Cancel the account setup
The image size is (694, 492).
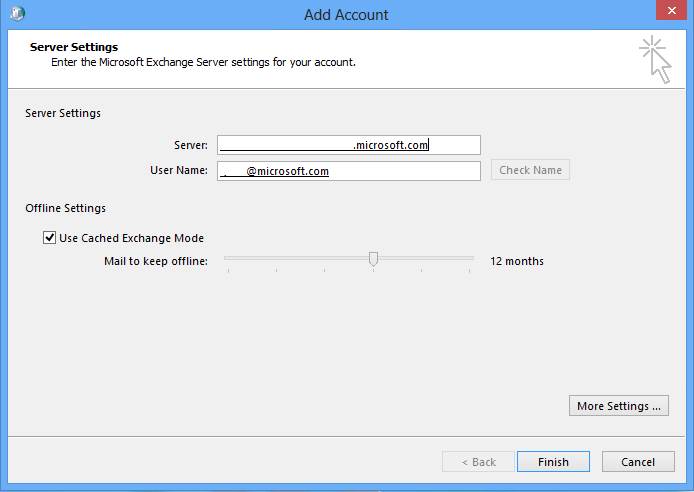(638, 462)
